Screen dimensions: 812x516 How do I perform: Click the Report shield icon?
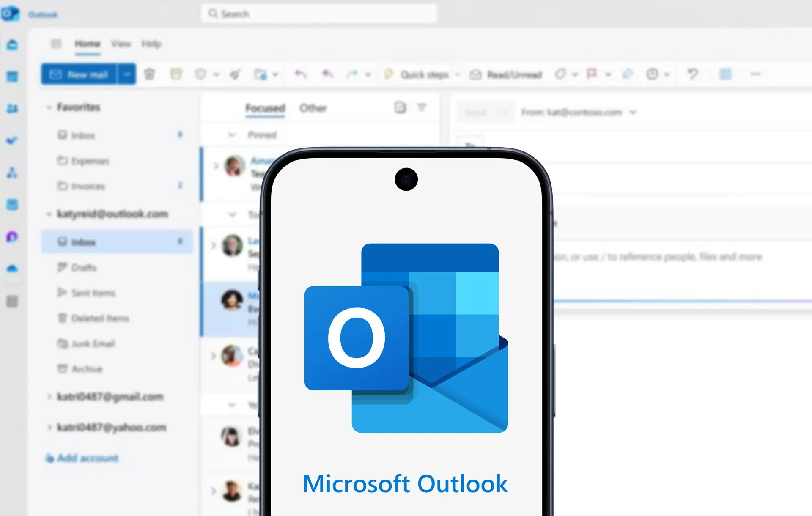tap(200, 74)
